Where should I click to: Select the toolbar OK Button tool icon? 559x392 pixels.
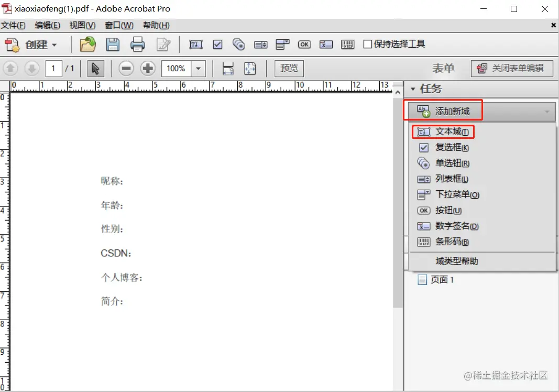[x=304, y=44]
